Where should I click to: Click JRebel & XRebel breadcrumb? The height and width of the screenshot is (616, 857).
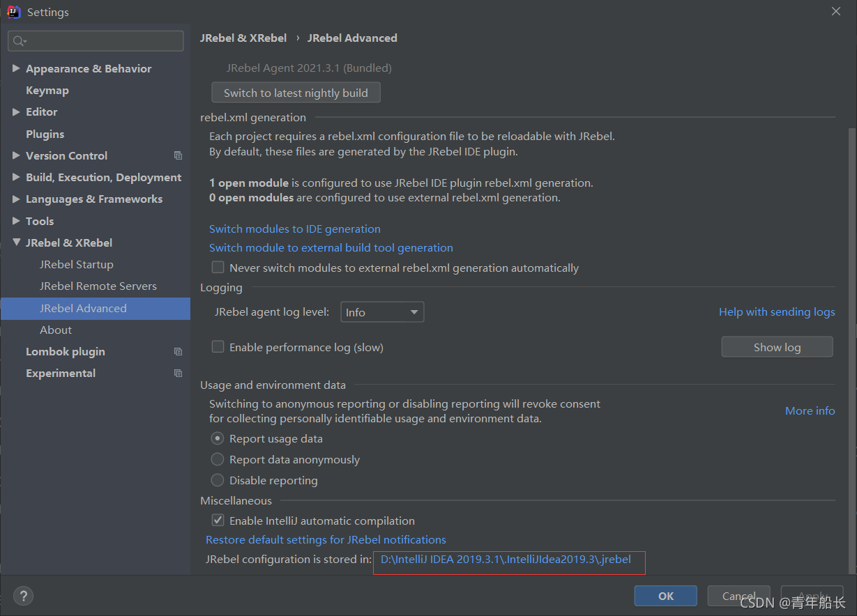243,38
